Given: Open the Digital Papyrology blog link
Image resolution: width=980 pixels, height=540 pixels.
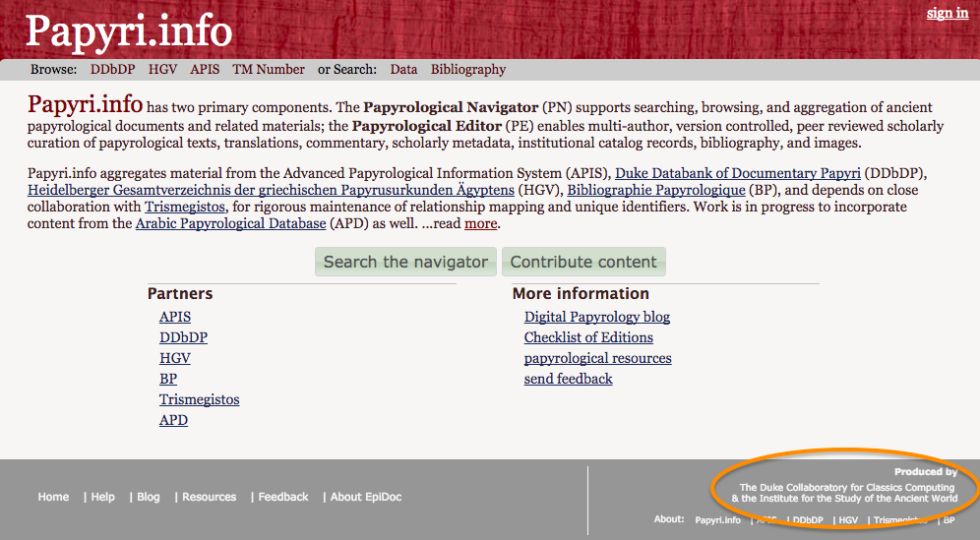Looking at the screenshot, I should point(597,317).
